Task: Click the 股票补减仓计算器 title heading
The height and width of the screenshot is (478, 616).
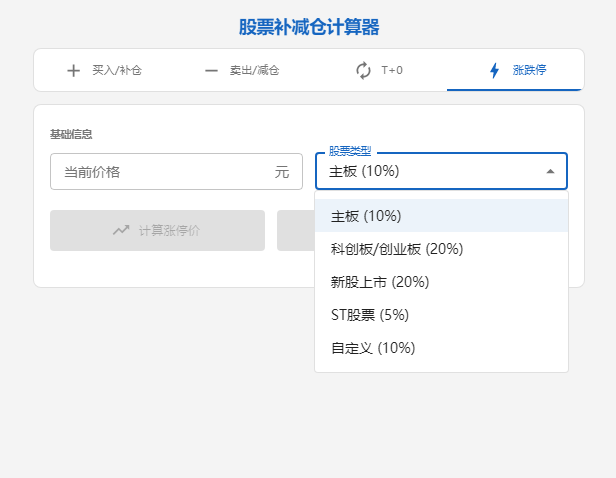Action: [309, 27]
